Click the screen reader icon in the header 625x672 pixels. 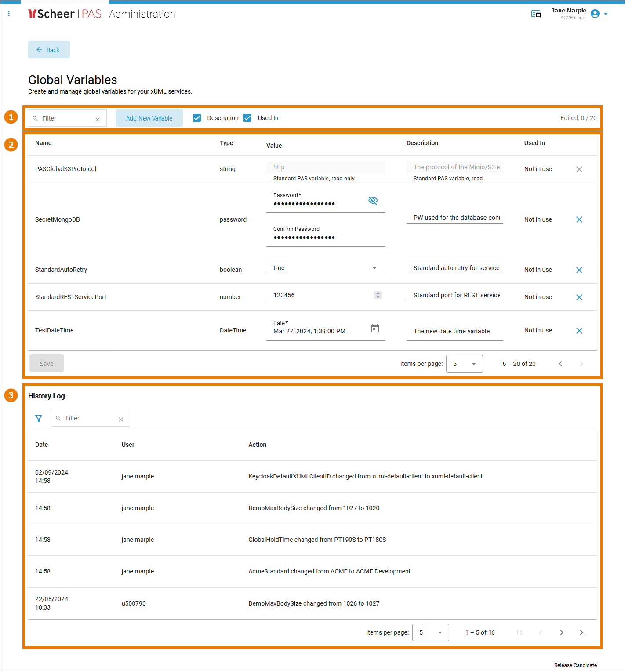click(x=536, y=14)
